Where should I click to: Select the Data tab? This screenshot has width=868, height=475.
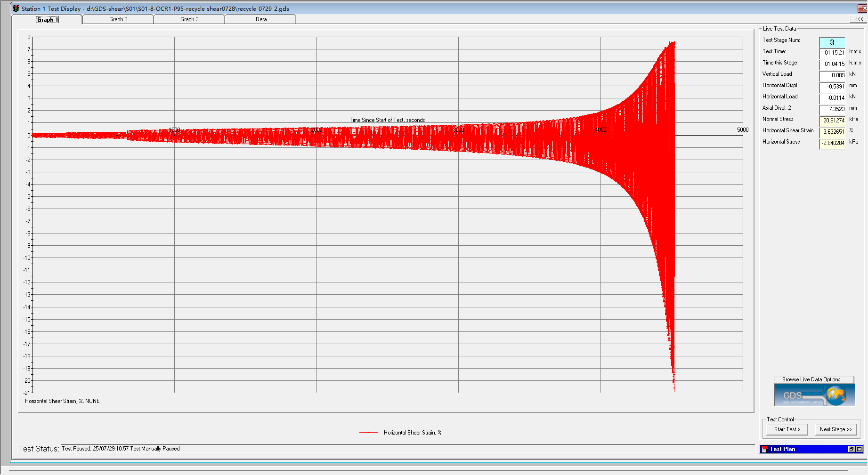coord(261,19)
